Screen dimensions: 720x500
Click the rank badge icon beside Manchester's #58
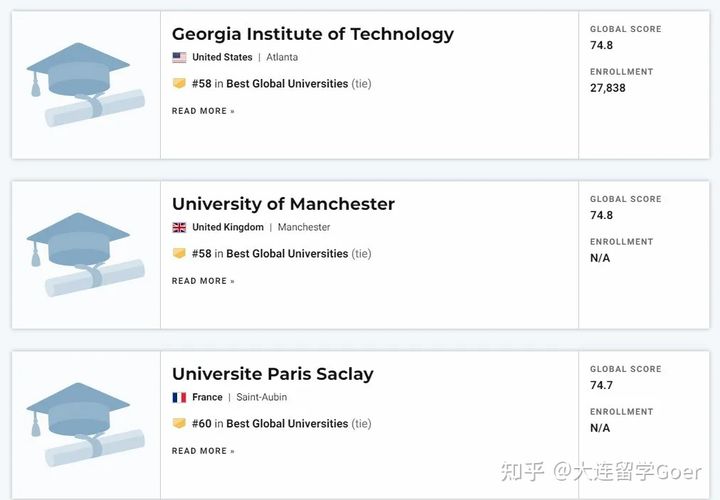(179, 253)
